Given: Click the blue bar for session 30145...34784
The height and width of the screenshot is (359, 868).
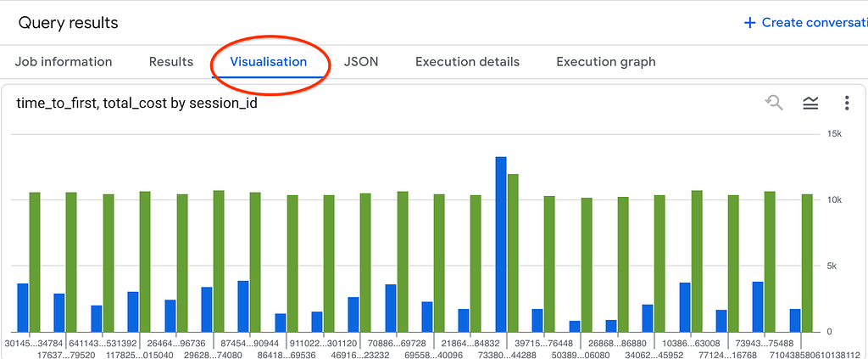Looking at the screenshot, I should click(23, 307).
